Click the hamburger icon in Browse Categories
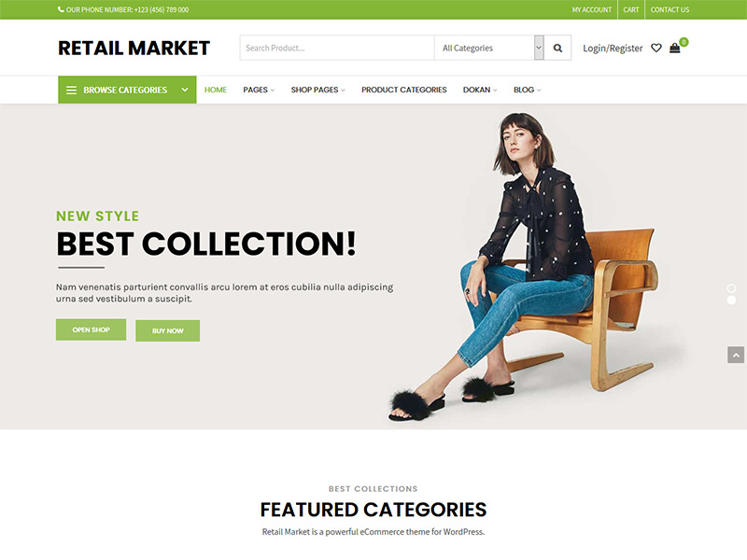 pyautogui.click(x=71, y=90)
